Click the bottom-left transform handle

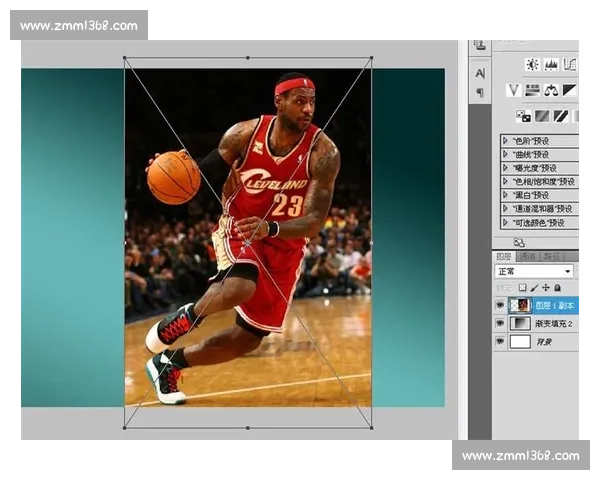point(125,428)
